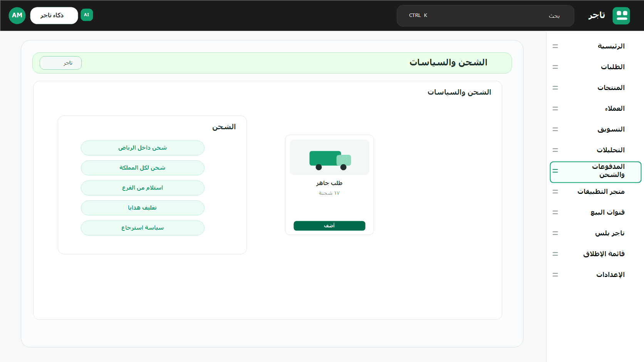Click the delivery truck image
Image resolution: width=644 pixels, height=362 pixels.
pos(329,157)
